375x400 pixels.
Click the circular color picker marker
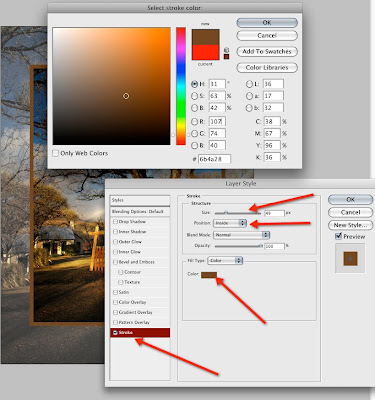coord(126,96)
